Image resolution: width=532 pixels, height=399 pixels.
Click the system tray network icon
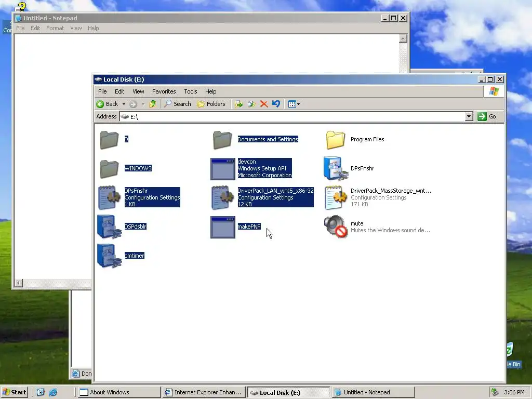tap(495, 392)
